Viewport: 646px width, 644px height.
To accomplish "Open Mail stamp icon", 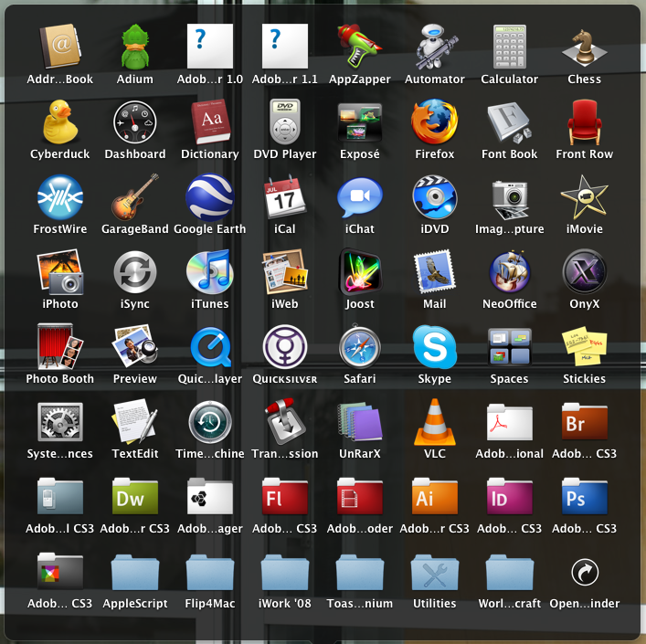I will (435, 271).
